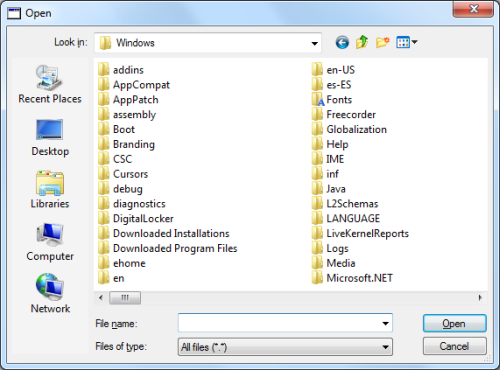Select the Boot folder icon

click(104, 129)
